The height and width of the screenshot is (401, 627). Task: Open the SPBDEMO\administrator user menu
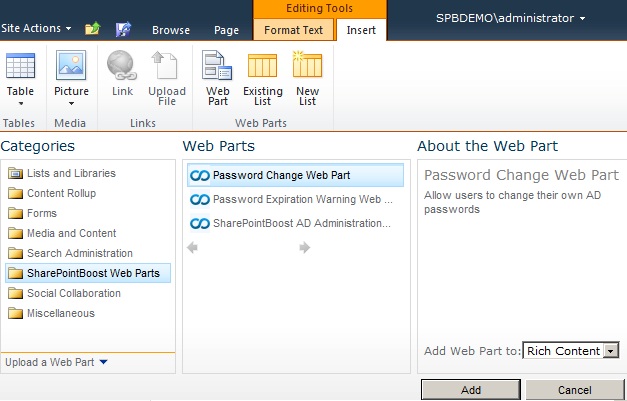point(511,18)
